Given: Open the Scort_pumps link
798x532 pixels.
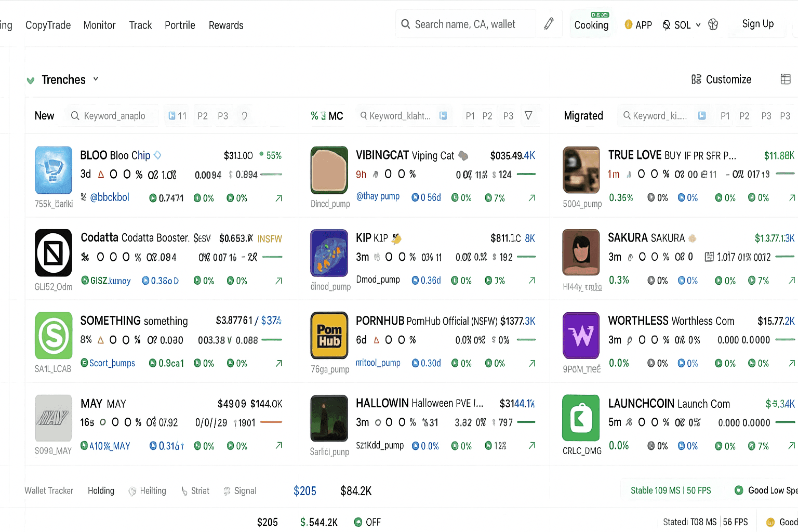Looking at the screenshot, I should click(108, 363).
